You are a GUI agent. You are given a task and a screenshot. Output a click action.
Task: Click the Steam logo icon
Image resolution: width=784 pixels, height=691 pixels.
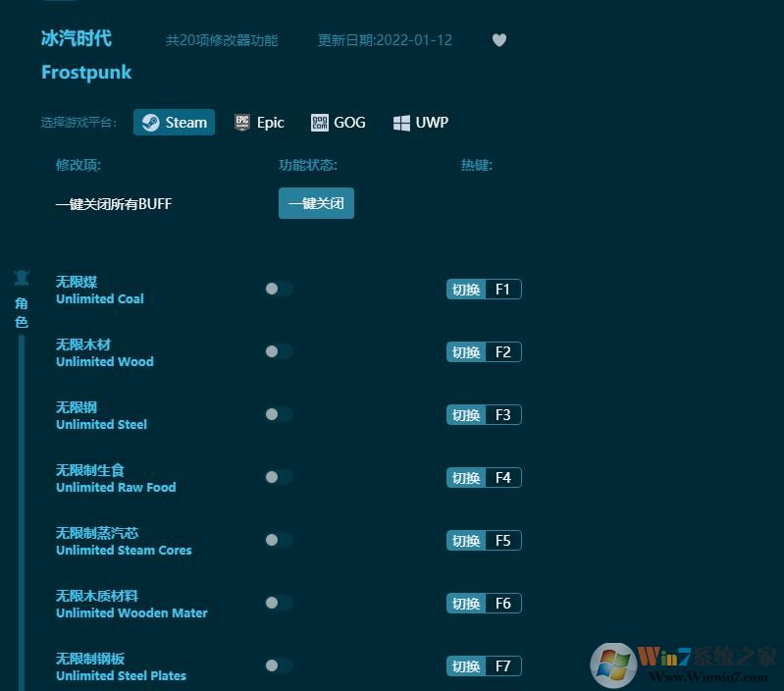pos(150,123)
